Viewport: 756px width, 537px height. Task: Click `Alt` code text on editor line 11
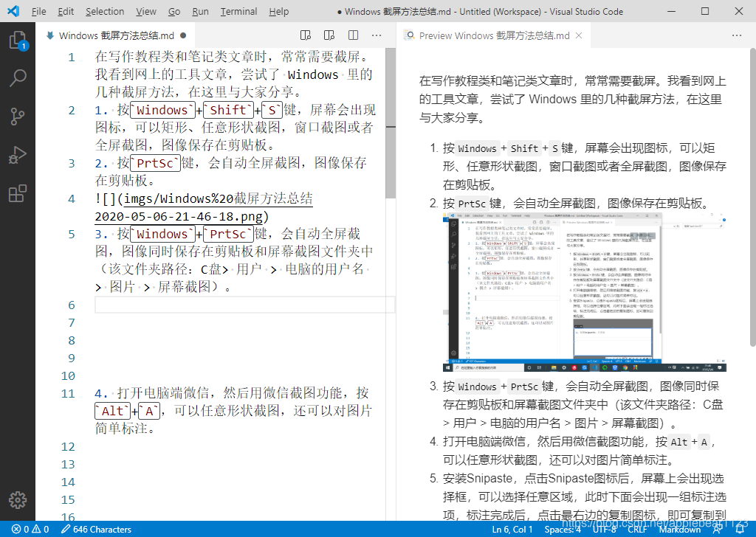coord(112,411)
